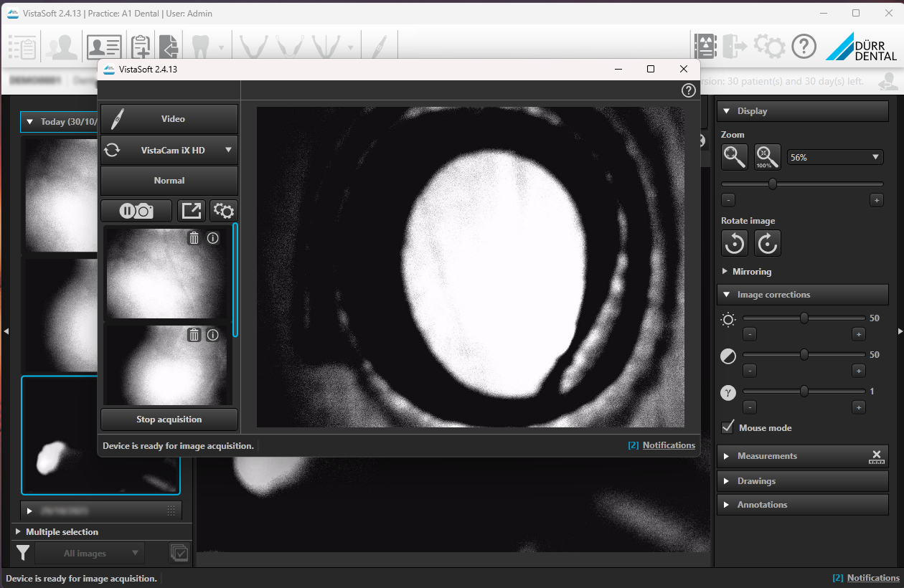Screen dimensions: 904x588
Task: Delete the first captured thumbnail
Action: [x=194, y=238]
